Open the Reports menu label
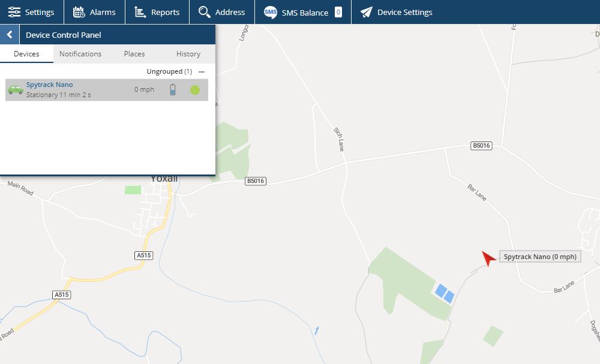The image size is (600, 364). [166, 12]
